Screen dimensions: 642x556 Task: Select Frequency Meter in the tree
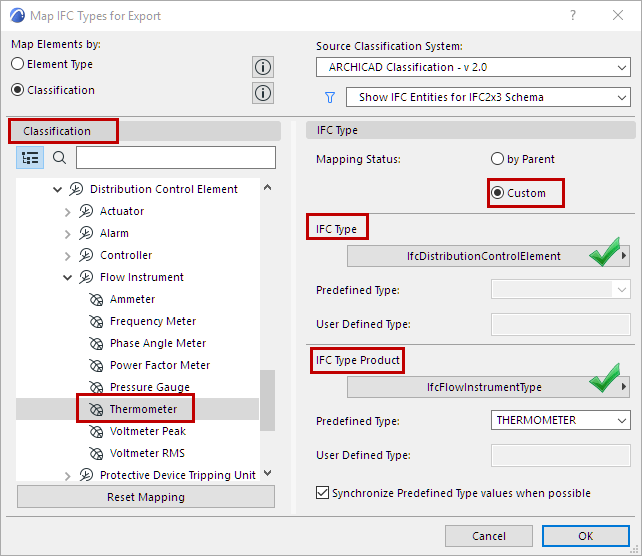pyautogui.click(x=152, y=321)
